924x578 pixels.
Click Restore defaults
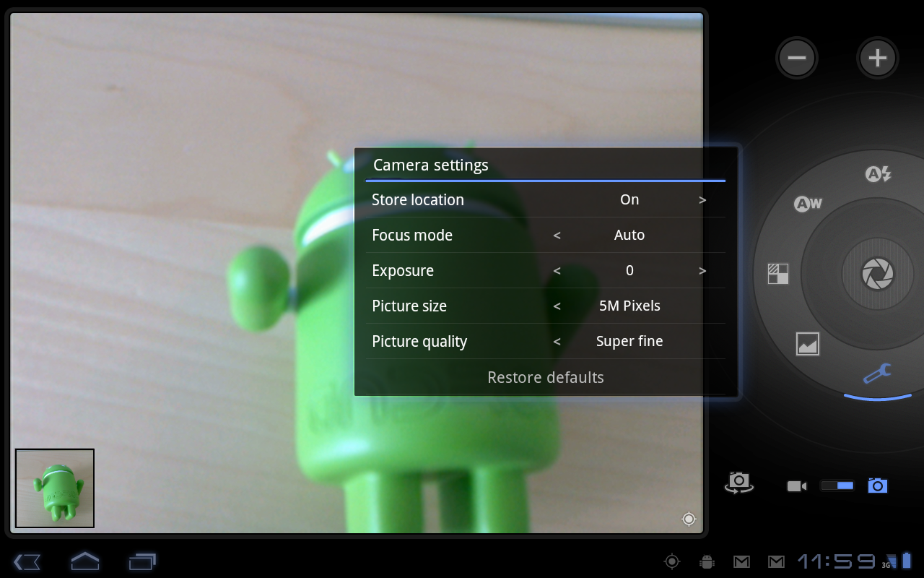tap(546, 377)
